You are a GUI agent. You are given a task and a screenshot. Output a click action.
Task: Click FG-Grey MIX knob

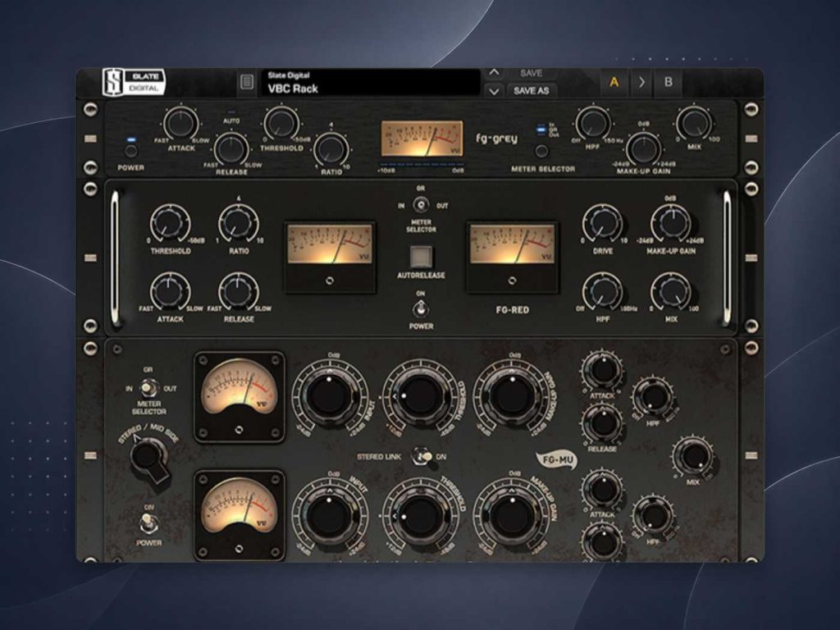tap(694, 123)
